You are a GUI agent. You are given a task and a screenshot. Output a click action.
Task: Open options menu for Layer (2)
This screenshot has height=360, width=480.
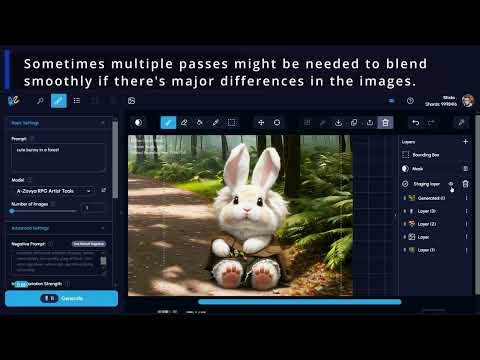pyautogui.click(x=466, y=224)
